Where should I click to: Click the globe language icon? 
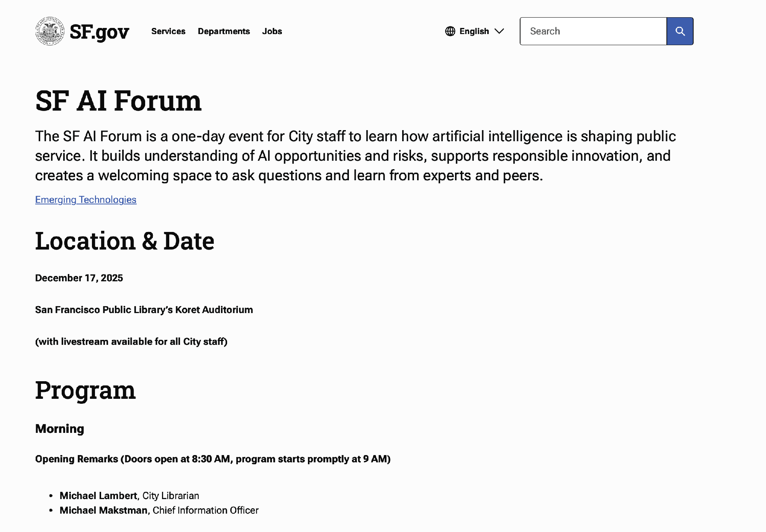450,31
